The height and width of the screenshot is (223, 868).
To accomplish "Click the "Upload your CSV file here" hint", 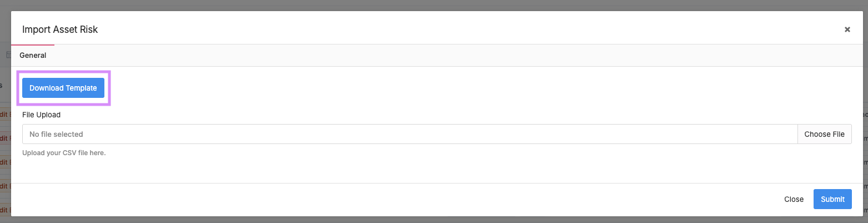I will [64, 152].
